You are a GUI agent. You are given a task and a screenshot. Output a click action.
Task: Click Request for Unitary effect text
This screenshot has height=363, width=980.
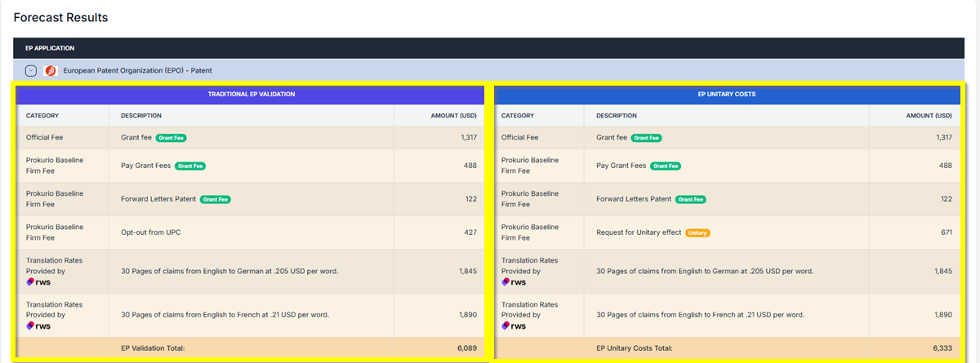tap(639, 232)
